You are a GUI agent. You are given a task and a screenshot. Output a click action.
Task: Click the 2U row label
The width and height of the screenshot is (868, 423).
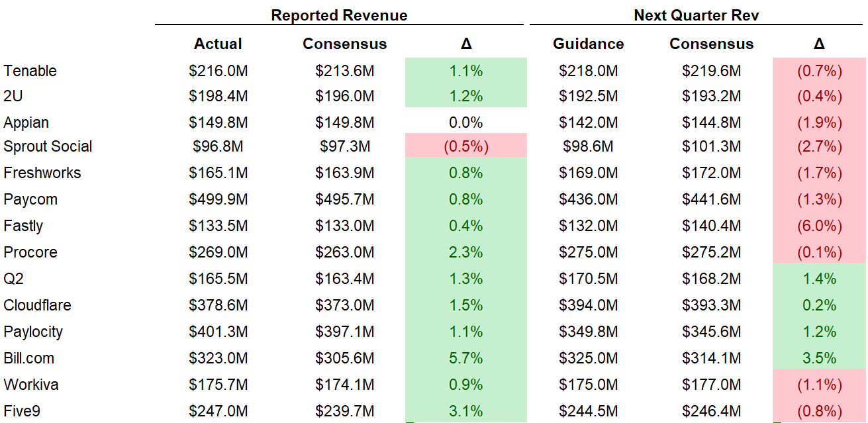(x=13, y=96)
